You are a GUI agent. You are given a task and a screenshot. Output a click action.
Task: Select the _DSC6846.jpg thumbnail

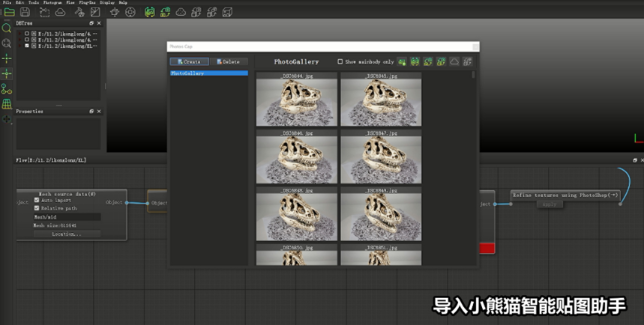pyautogui.click(x=297, y=157)
